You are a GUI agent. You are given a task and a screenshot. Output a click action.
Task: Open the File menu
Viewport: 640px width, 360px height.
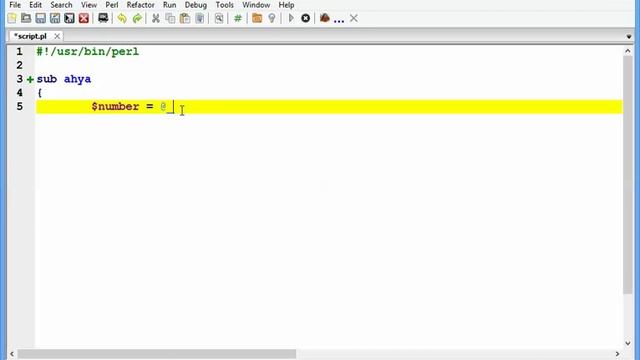click(x=15, y=5)
